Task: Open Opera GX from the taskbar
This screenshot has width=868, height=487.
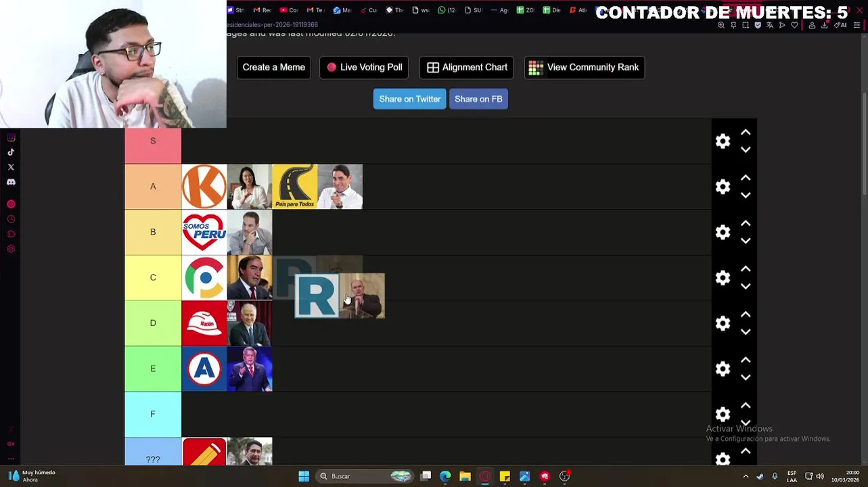Action: (x=485, y=476)
